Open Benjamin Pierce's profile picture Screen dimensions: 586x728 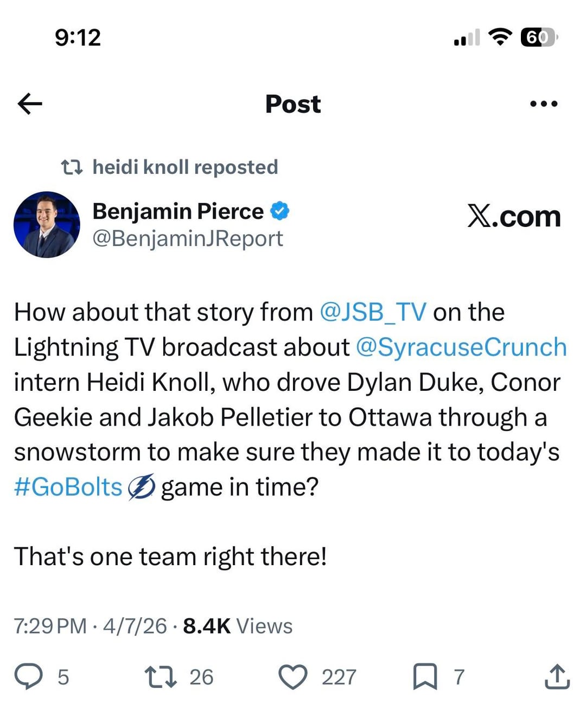tap(47, 224)
